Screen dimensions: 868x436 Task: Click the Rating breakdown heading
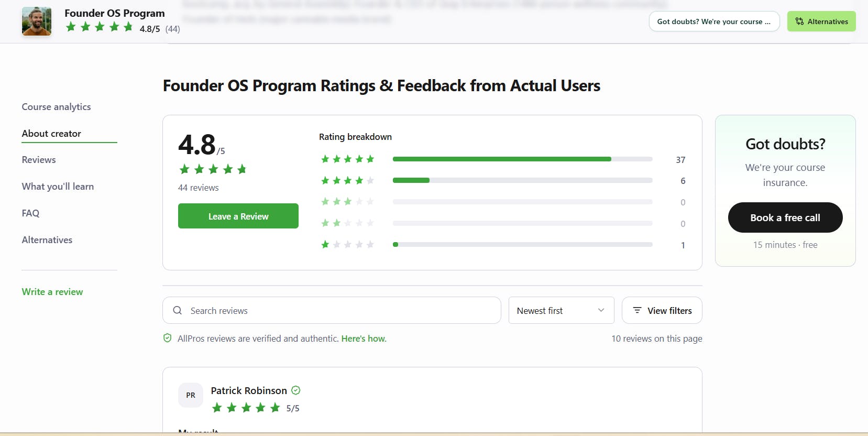[355, 137]
